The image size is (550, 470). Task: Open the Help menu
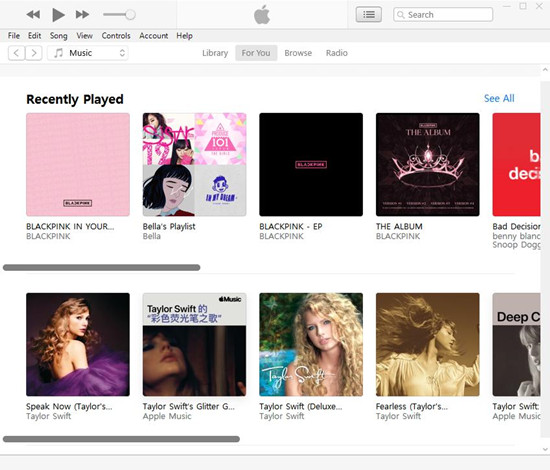pos(184,36)
